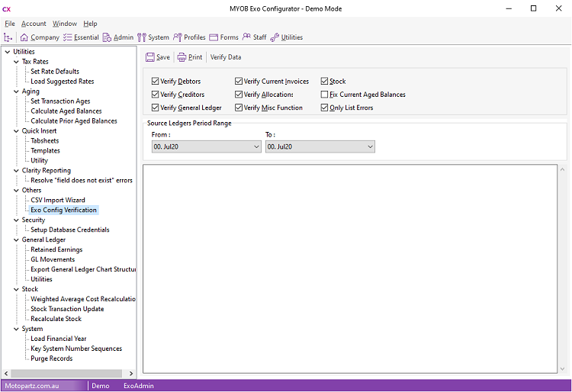572x392 pixels.
Task: Select Load Suggested Rates in tree
Action: click(x=63, y=82)
